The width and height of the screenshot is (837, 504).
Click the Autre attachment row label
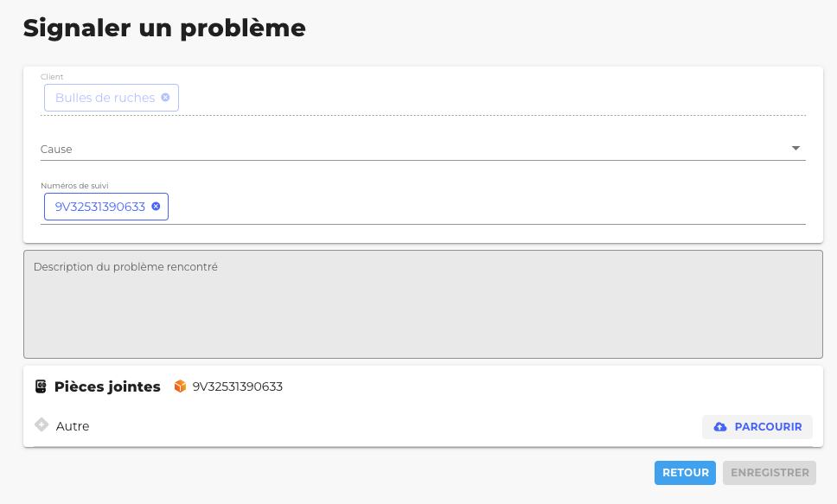coord(73,426)
